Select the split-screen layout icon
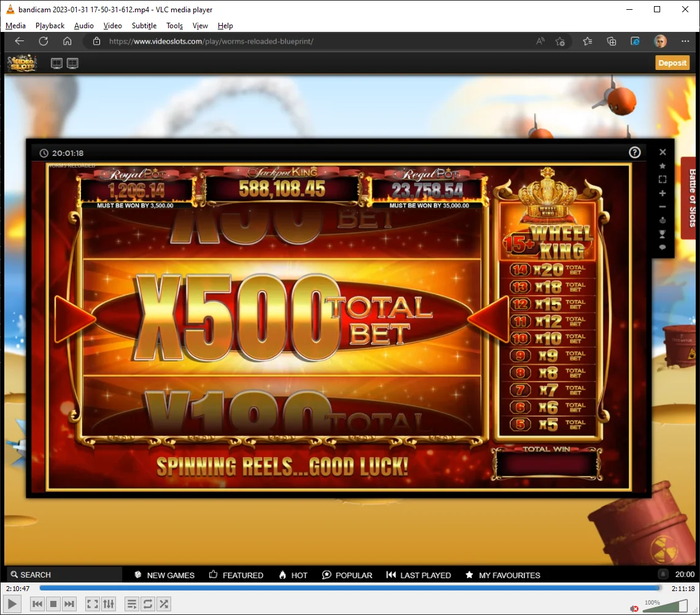700x615 pixels. tap(72, 63)
